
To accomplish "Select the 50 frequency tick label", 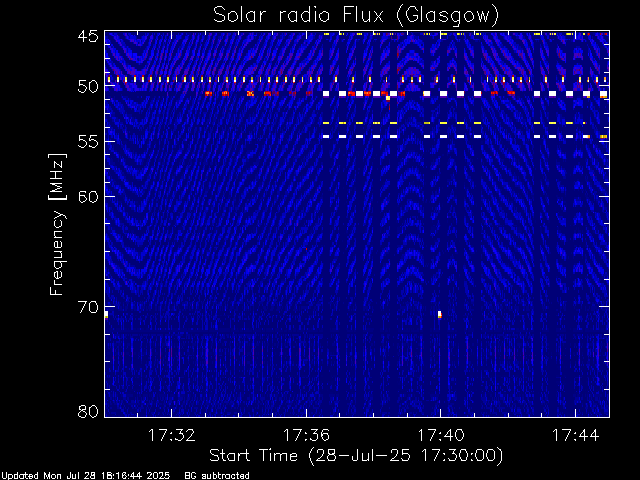I will tap(88, 87).
